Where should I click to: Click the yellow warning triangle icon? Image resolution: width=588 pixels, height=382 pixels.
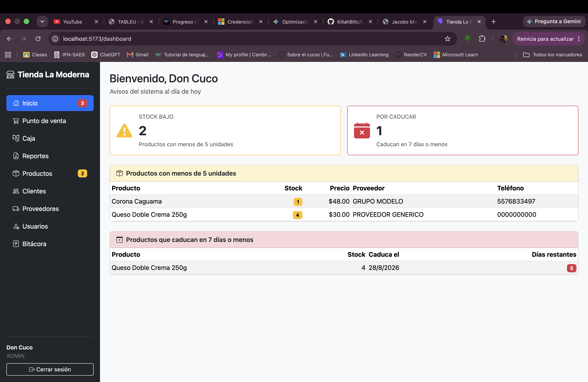pos(124,130)
